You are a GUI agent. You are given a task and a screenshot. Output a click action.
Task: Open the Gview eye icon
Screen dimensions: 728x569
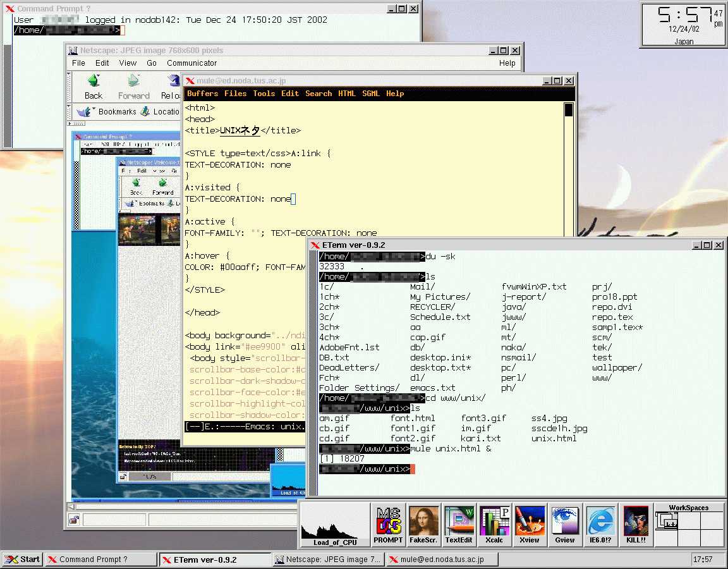[565, 524]
